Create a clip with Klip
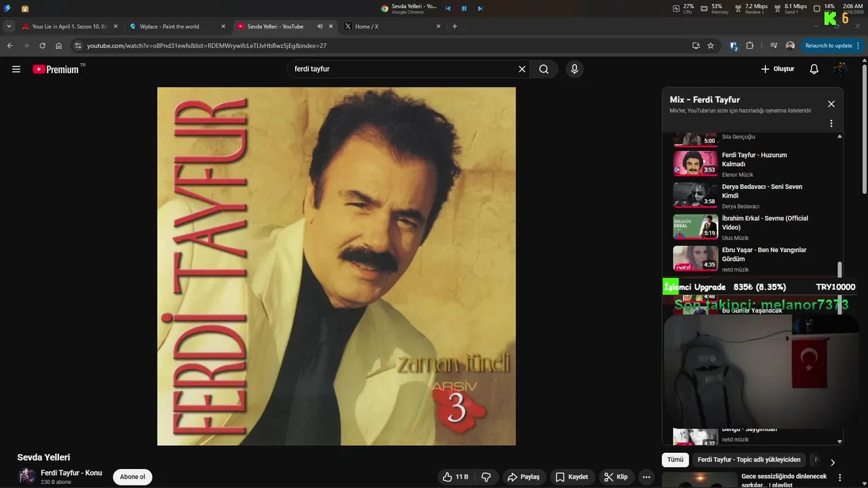Screen dimensions: 868x488 (x=616, y=477)
